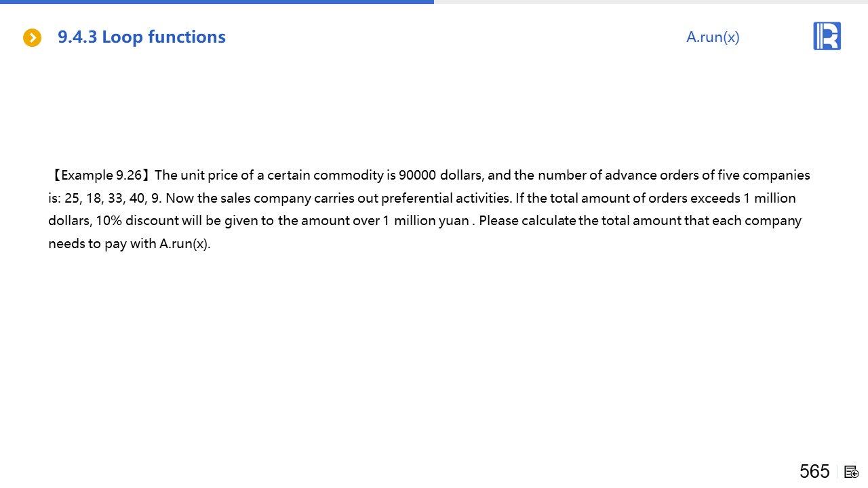The height and width of the screenshot is (488, 868).
Task: Click the orange chevron icon beside the heading
Action: (x=33, y=38)
